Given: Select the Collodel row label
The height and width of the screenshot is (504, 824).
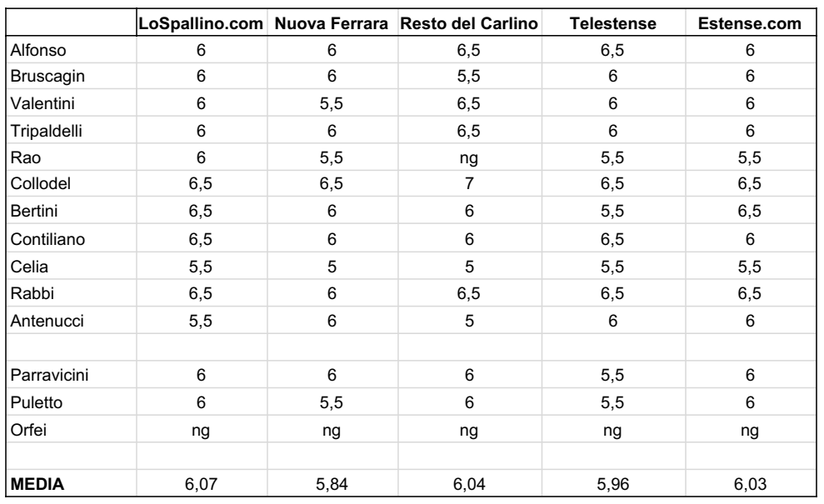Looking at the screenshot, I should pyautogui.click(x=41, y=183).
